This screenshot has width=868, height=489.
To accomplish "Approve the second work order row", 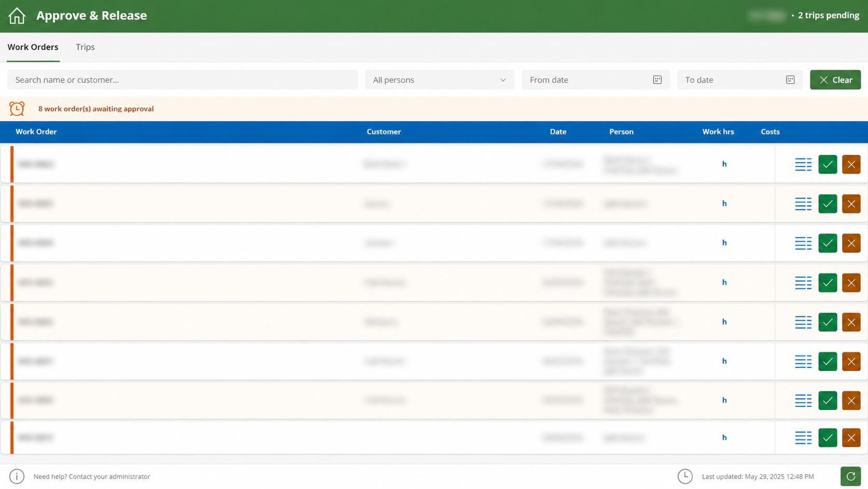I will [x=828, y=204].
